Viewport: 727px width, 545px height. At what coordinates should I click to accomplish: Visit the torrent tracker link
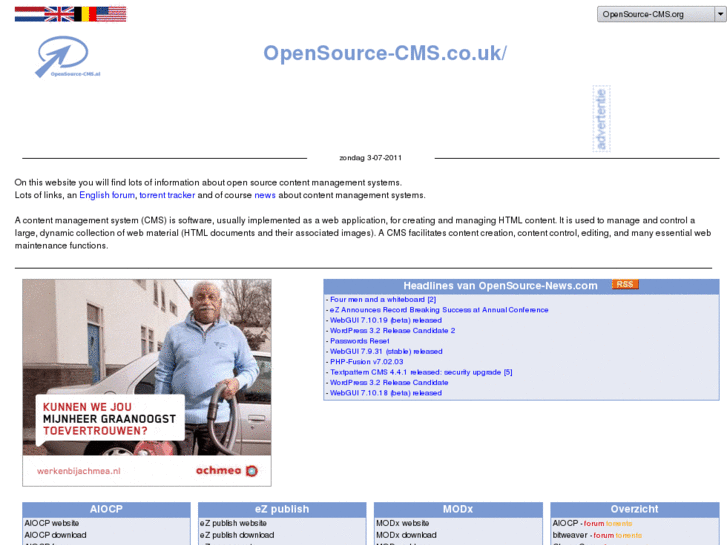click(x=167, y=195)
